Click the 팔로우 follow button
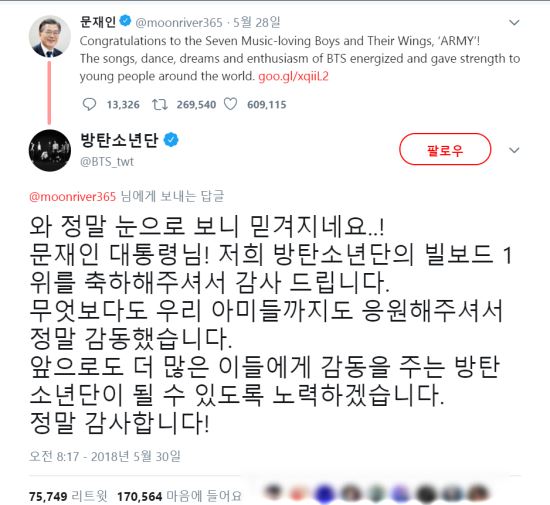Viewport: 550px width, 505px height. 445,149
